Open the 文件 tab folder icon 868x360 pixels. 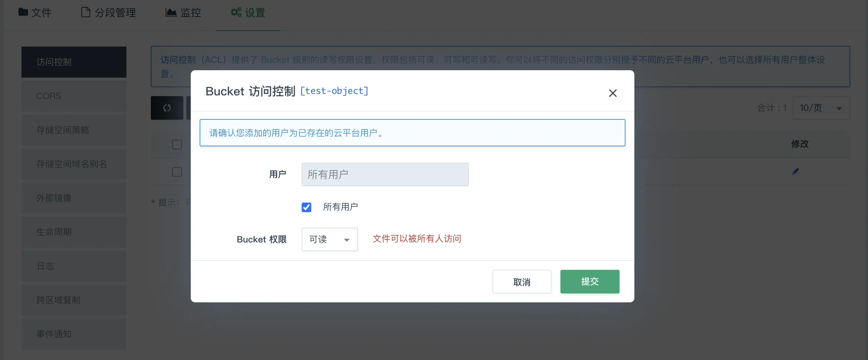[x=23, y=12]
